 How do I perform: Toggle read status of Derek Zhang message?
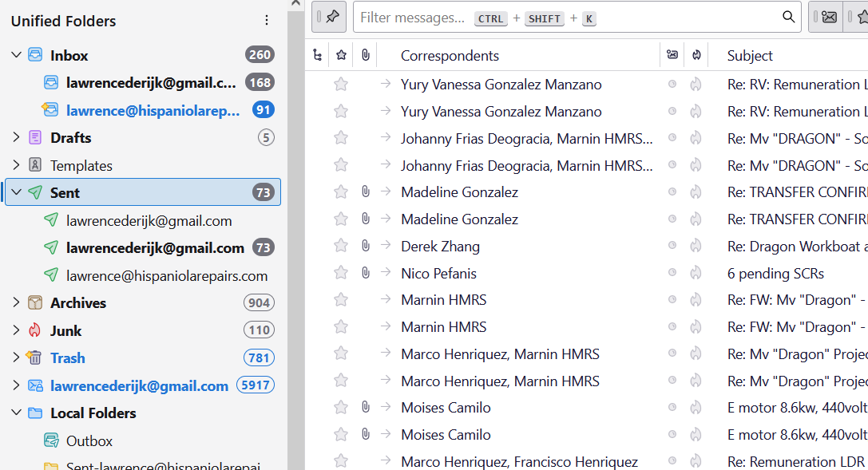(672, 245)
